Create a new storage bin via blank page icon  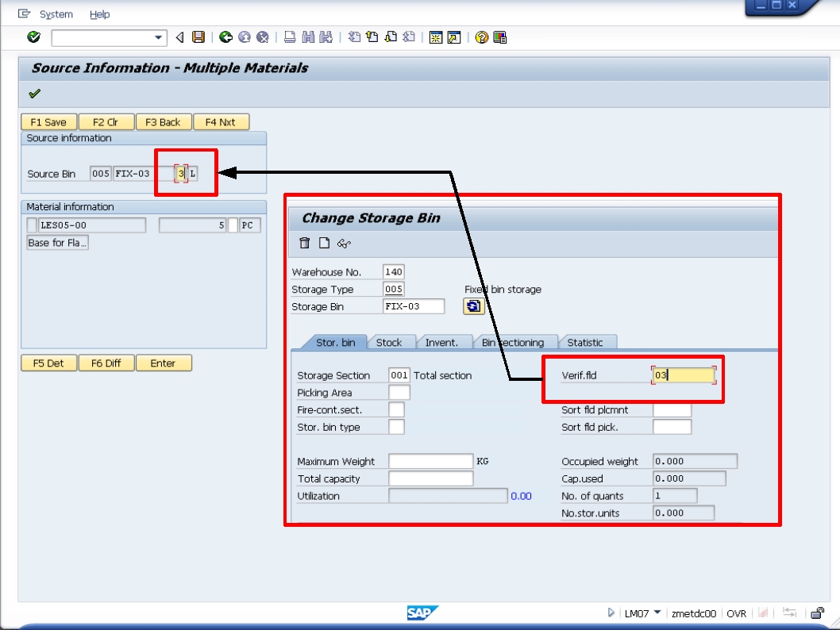point(323,244)
